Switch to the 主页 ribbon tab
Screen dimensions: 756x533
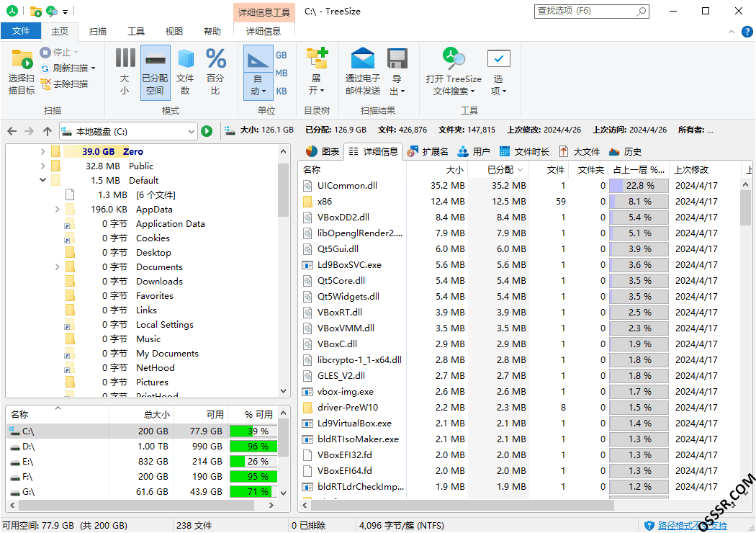pyautogui.click(x=60, y=32)
